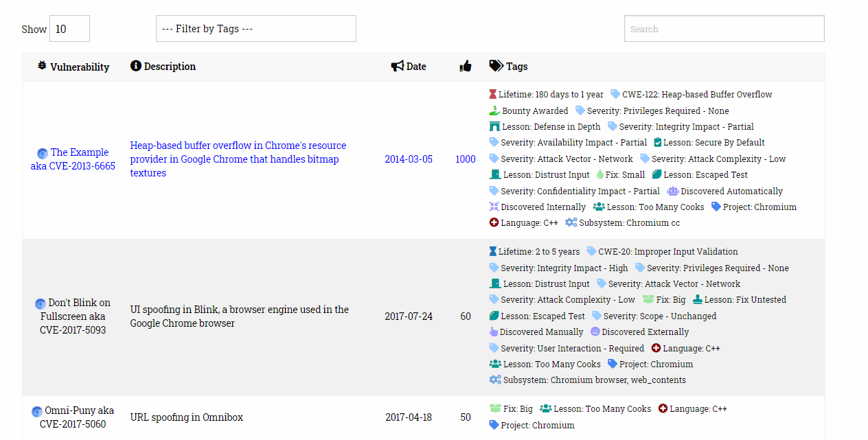Click the 2017-07-24 date link

(409, 316)
